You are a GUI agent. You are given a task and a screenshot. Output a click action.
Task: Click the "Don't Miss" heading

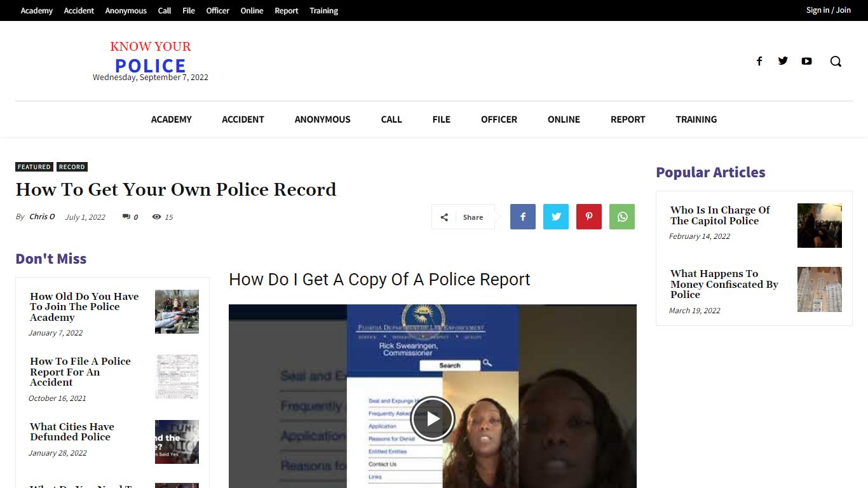point(51,259)
